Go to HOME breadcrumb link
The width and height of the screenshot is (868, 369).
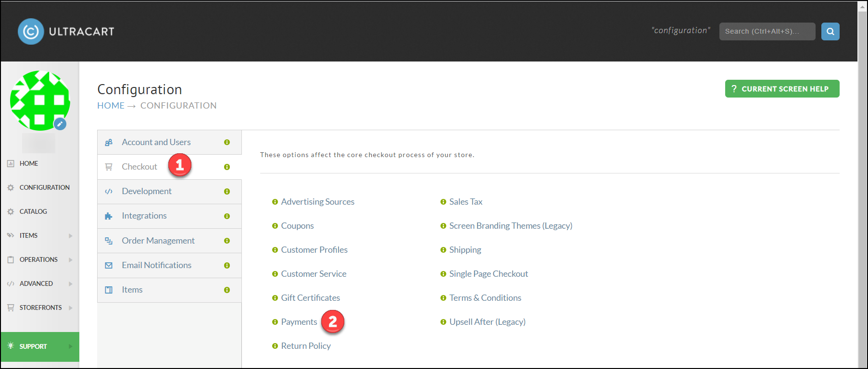click(x=111, y=106)
